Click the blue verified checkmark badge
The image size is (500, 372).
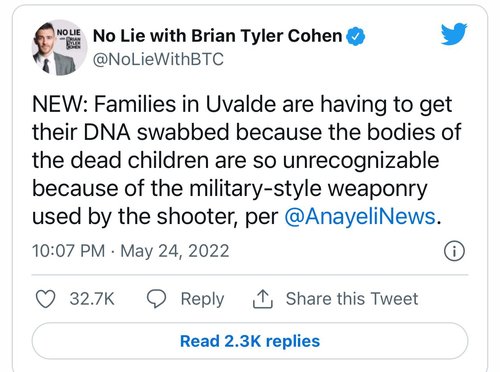[356, 37]
